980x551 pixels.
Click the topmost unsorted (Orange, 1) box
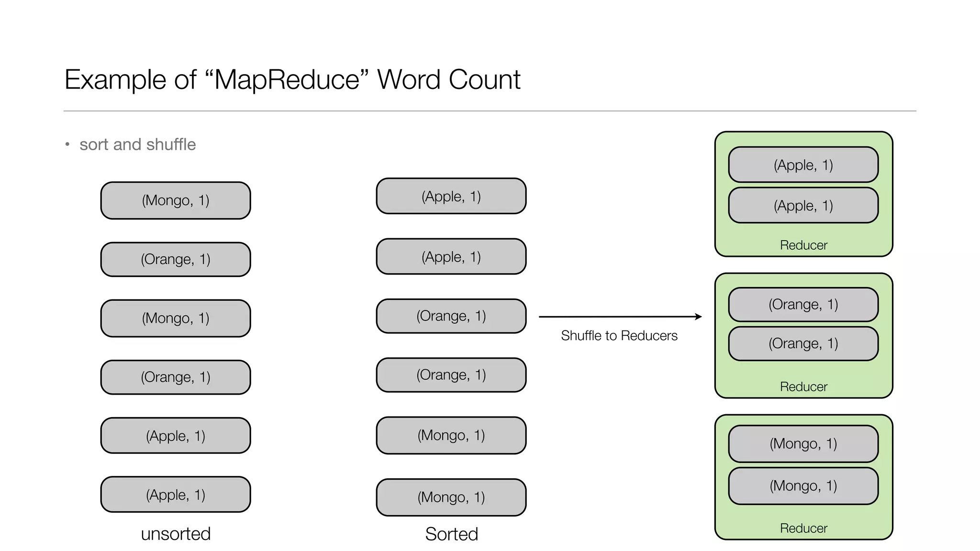pyautogui.click(x=176, y=259)
